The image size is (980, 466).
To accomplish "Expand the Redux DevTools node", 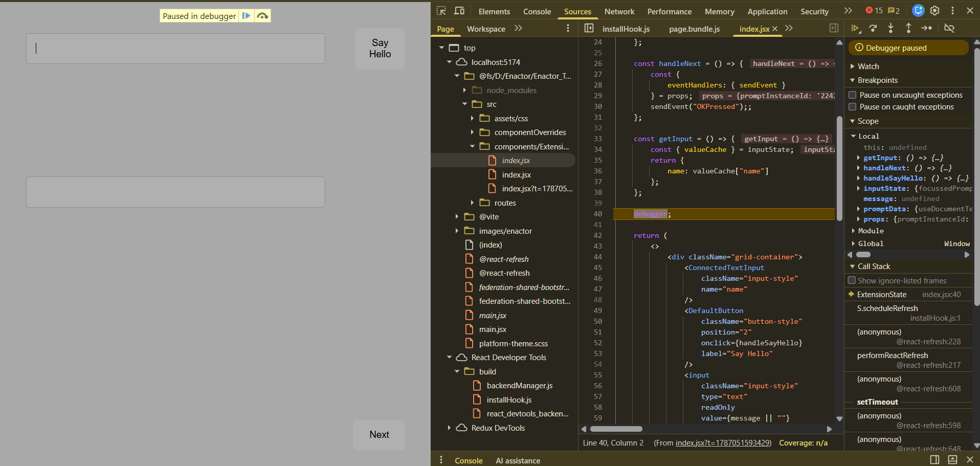I will (x=449, y=428).
